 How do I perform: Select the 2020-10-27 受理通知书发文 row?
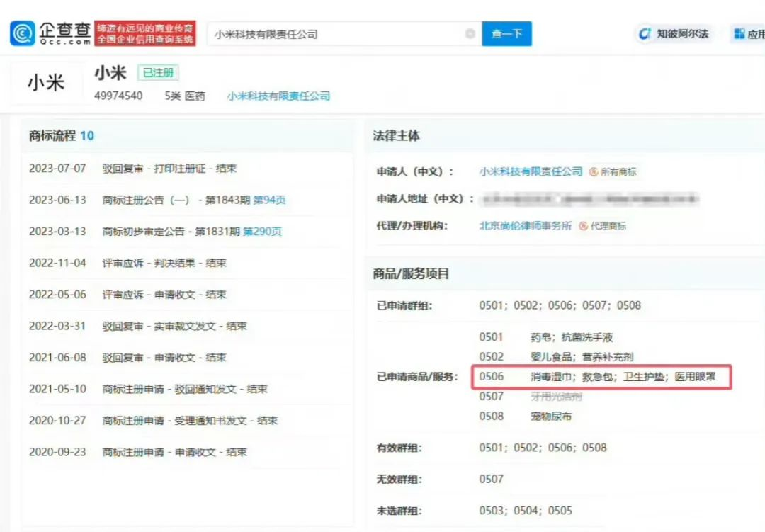point(153,420)
